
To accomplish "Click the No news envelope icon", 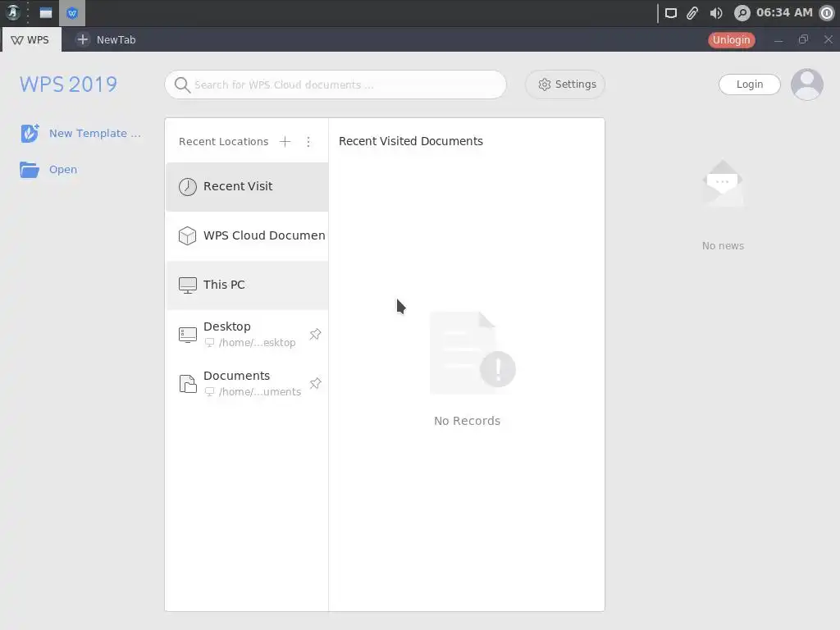I will coord(723,183).
